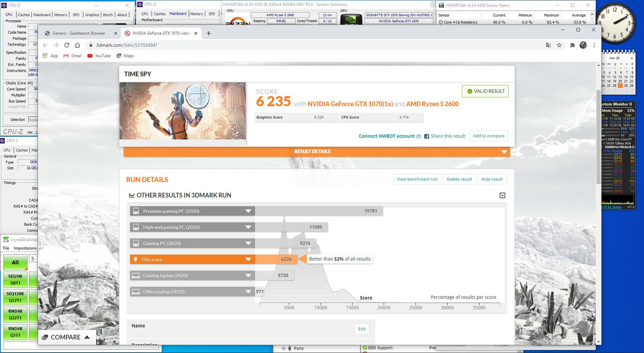Expand the Result Details bar
This screenshot has width=644, height=353.
pyautogui.click(x=317, y=152)
